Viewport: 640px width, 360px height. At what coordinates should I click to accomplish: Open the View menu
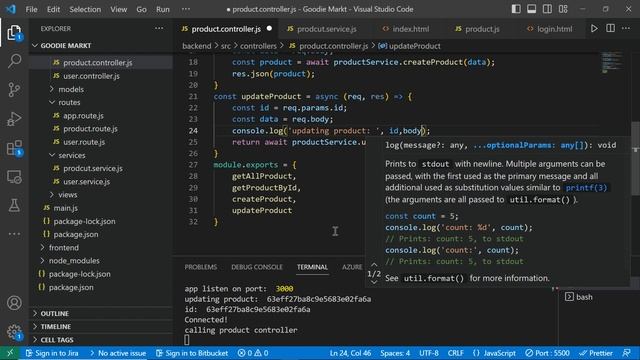pos(118,9)
